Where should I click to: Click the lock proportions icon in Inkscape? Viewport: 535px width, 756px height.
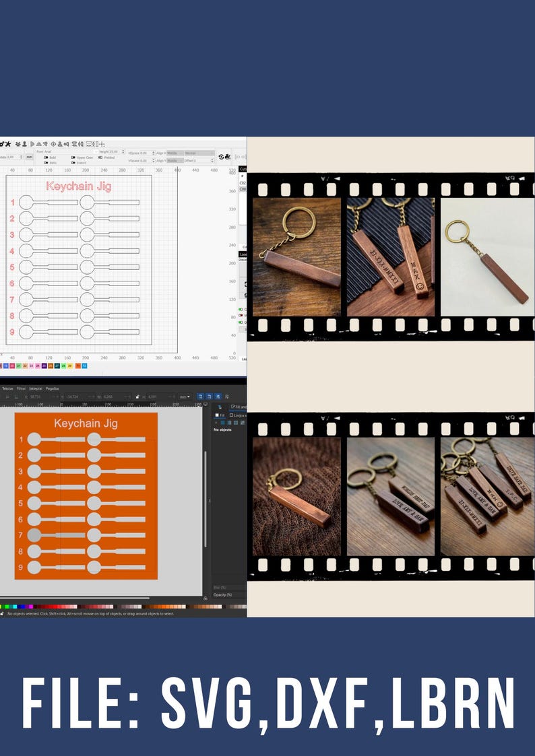(137, 397)
